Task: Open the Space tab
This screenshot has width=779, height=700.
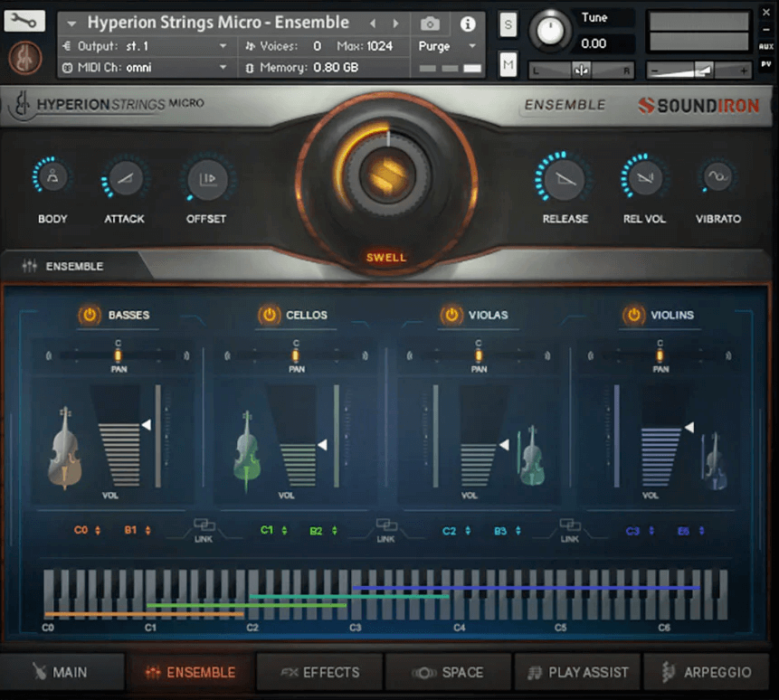Action: [449, 672]
